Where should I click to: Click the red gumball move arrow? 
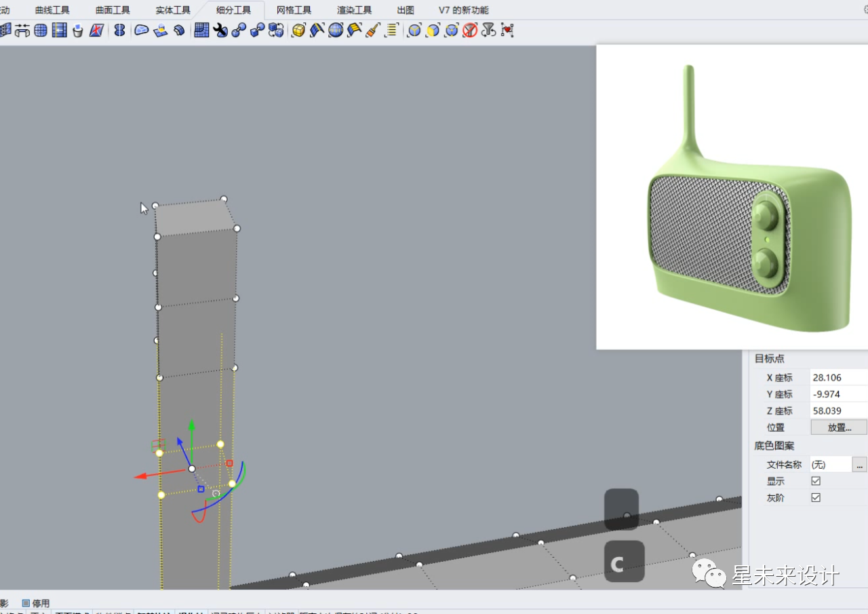(153, 474)
